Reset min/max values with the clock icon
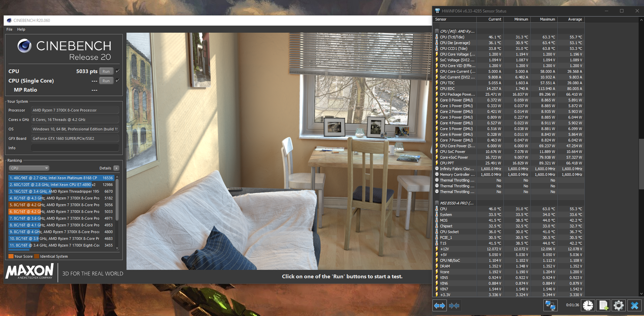644x316 pixels. pos(588,306)
